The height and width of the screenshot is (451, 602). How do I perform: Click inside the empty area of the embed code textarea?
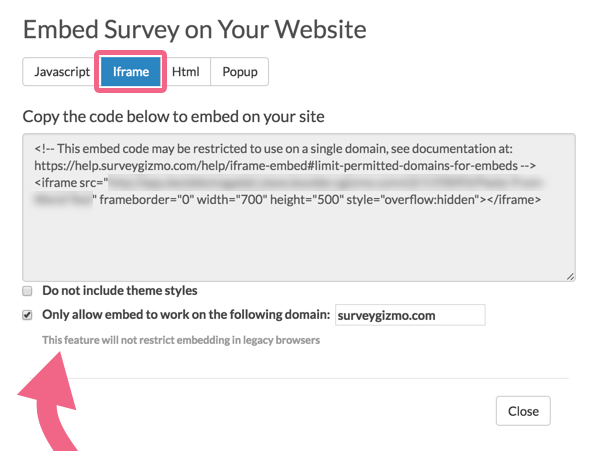tap(299, 242)
